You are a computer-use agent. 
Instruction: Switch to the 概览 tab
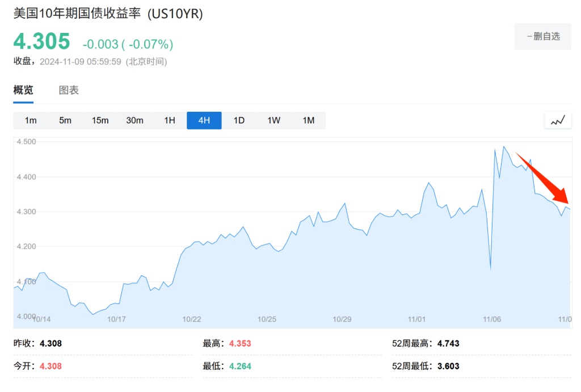23,90
